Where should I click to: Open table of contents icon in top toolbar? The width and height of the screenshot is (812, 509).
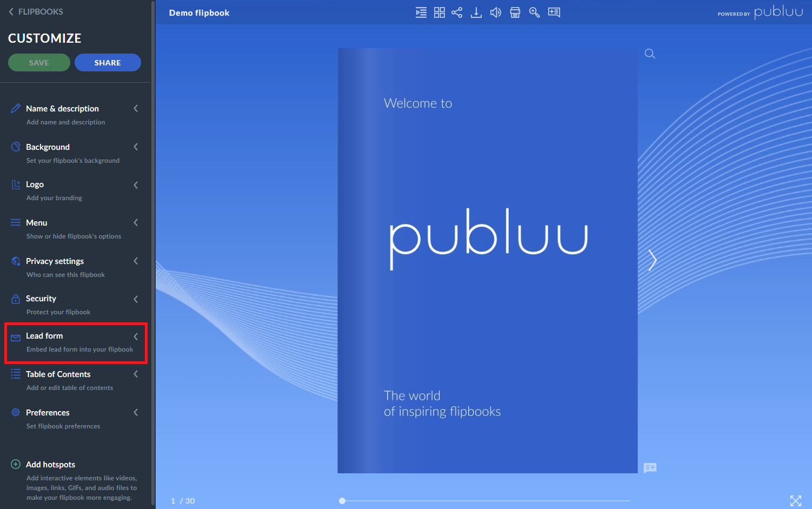click(x=421, y=12)
